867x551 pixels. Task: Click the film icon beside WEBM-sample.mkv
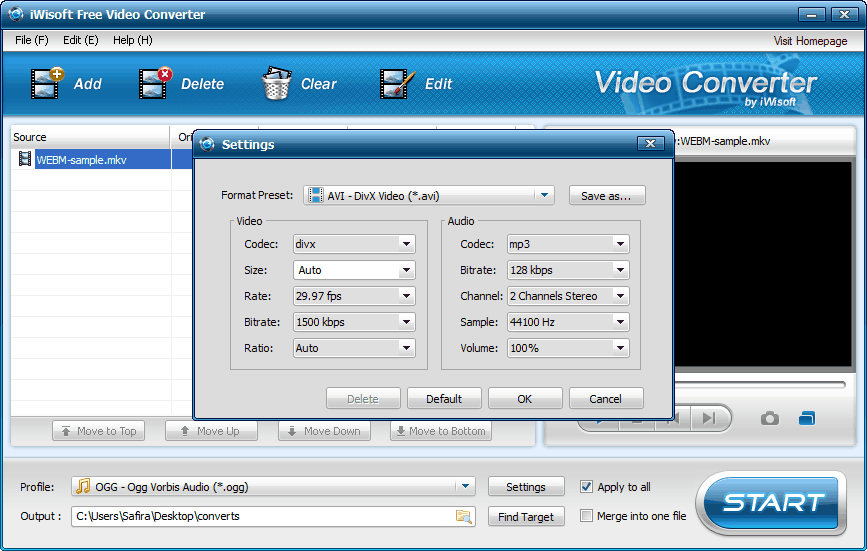(25, 159)
